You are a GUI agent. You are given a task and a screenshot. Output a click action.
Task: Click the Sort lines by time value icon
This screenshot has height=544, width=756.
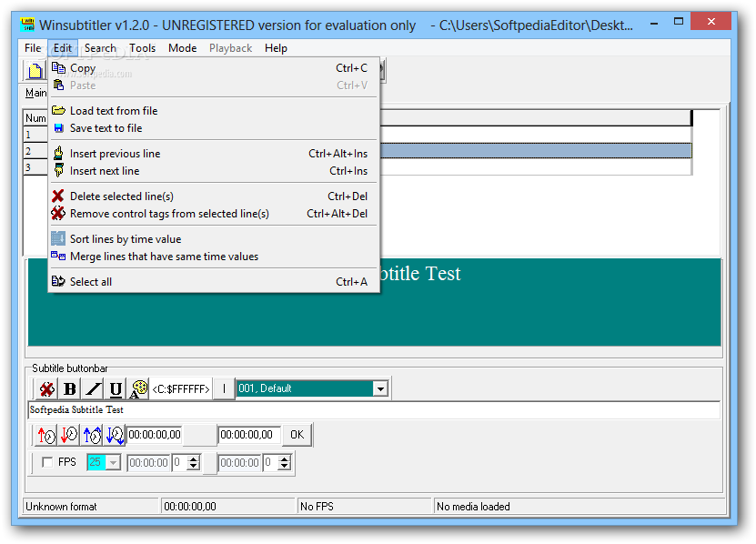pyautogui.click(x=58, y=238)
